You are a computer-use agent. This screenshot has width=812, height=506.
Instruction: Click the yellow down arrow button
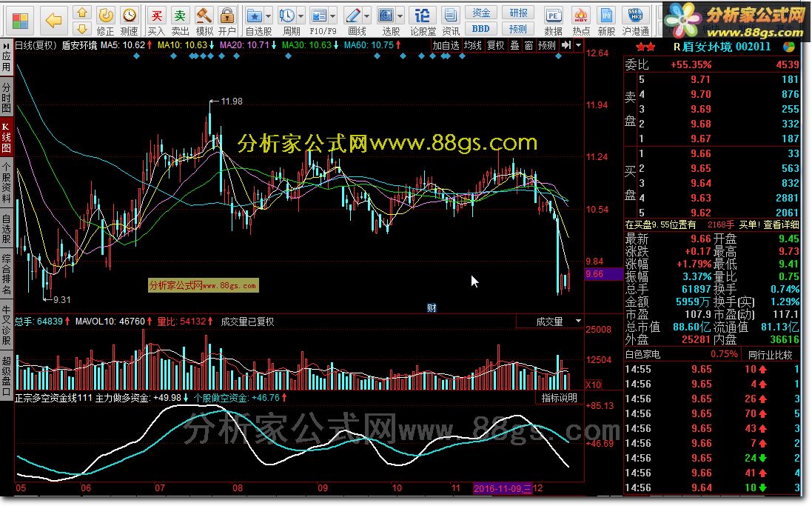[x=81, y=28]
